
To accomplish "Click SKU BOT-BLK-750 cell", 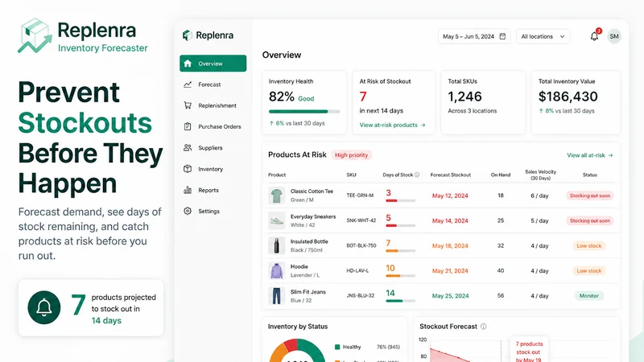I will [361, 245].
